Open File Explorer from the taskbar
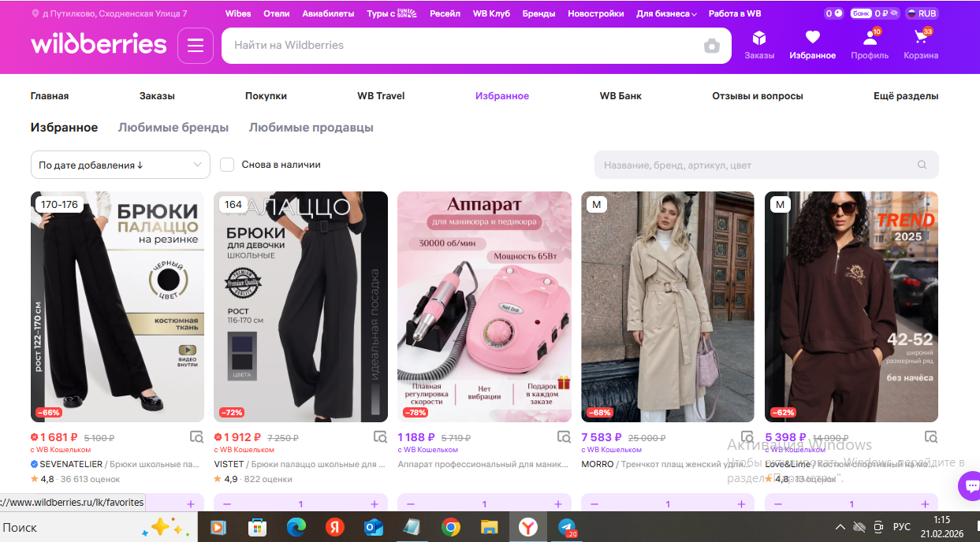This screenshot has height=542, width=980. click(490, 527)
